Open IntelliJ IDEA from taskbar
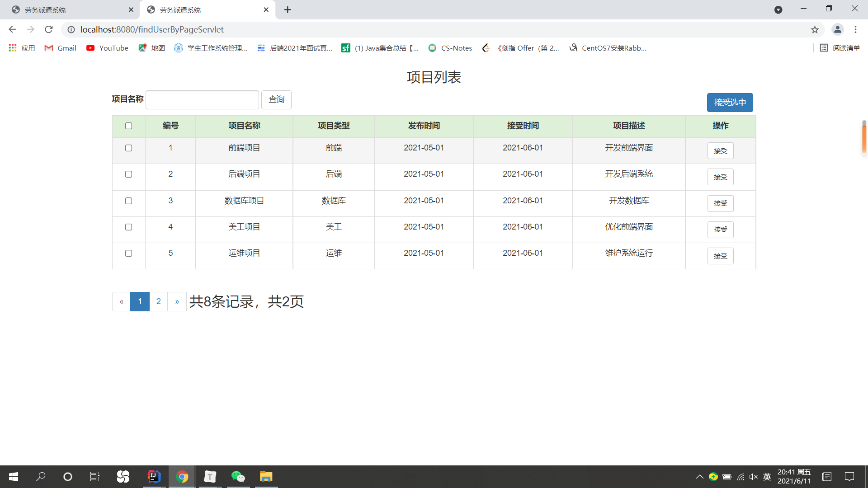The image size is (868, 488). coord(154,477)
